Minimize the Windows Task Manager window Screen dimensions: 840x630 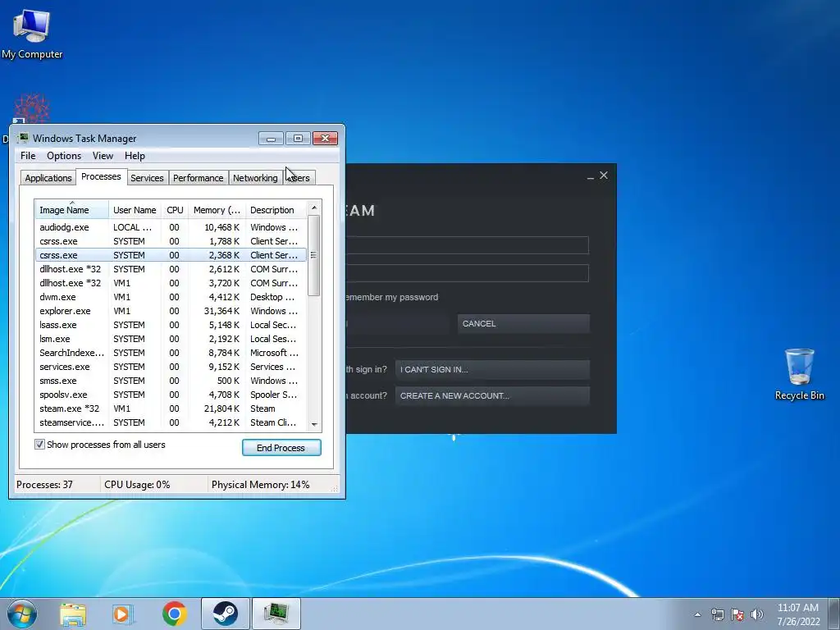[x=271, y=139]
